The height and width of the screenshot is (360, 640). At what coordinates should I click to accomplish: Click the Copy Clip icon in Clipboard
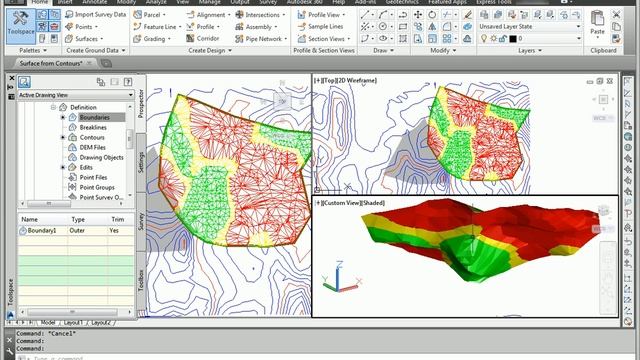616,27
